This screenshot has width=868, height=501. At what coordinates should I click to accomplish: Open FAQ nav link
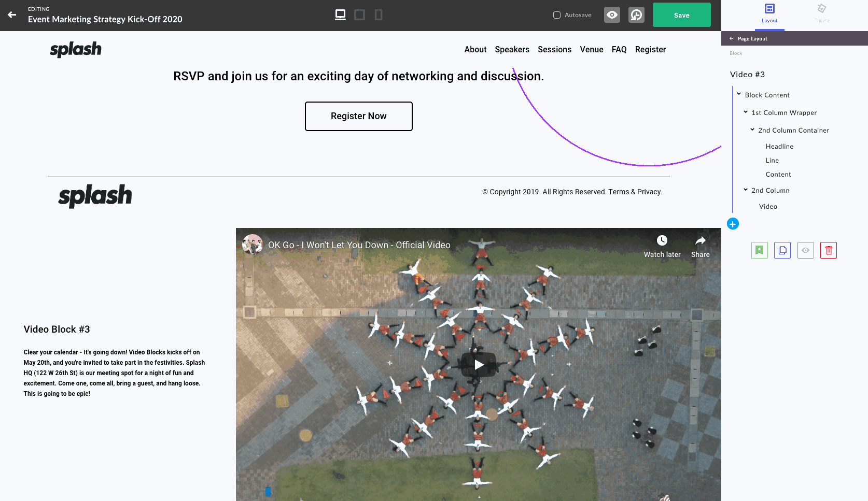tap(619, 49)
